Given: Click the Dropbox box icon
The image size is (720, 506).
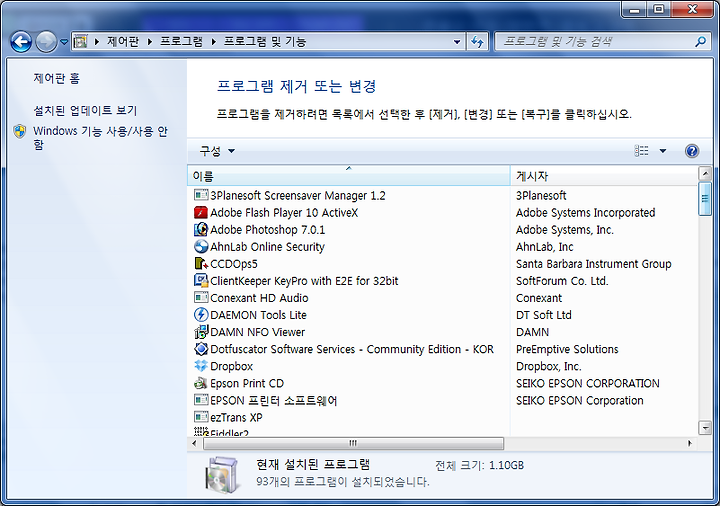Looking at the screenshot, I should click(x=201, y=366).
